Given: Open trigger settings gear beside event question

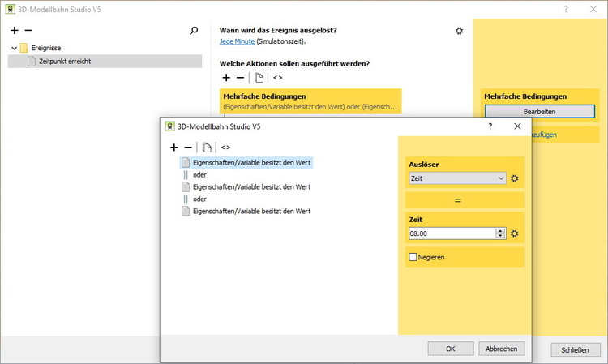Looking at the screenshot, I should [x=459, y=31].
